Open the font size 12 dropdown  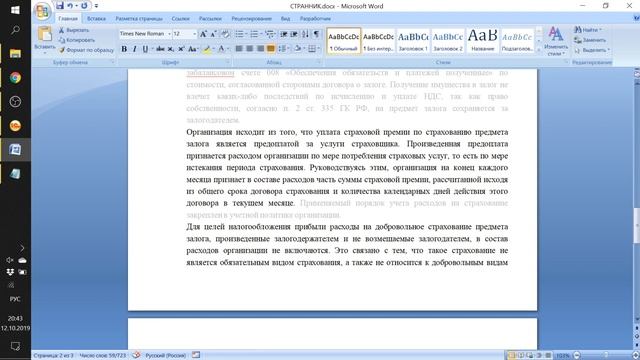(194, 34)
